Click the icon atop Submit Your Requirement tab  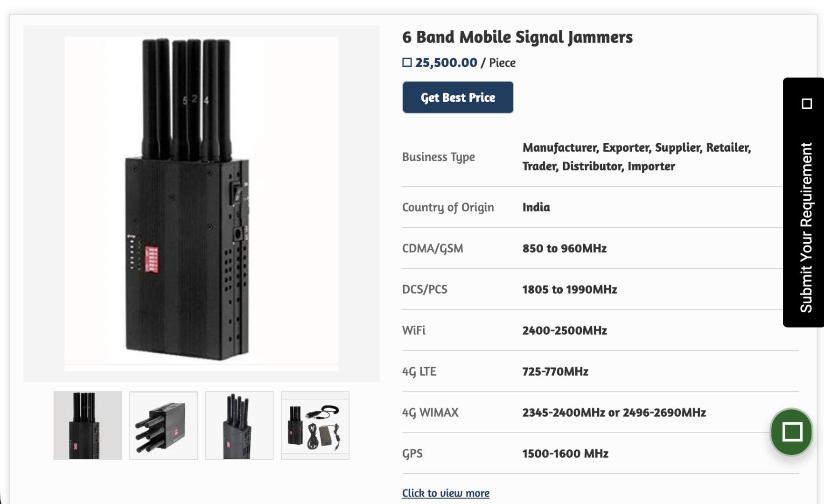tap(807, 104)
